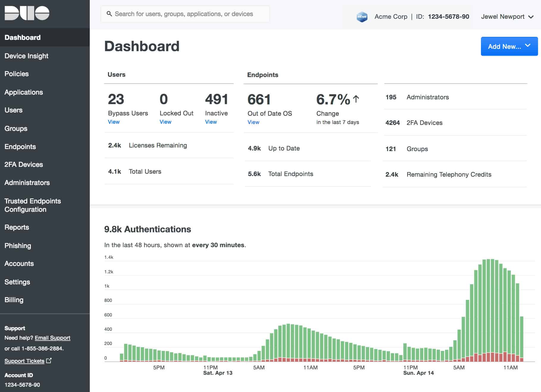Click the 195 Administrators row

pyautogui.click(x=455, y=97)
